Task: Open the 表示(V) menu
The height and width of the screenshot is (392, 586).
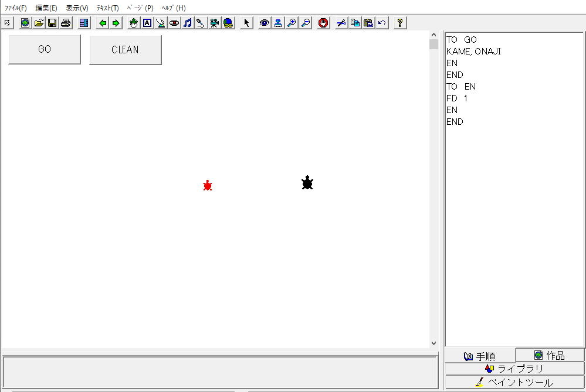Action: point(77,8)
